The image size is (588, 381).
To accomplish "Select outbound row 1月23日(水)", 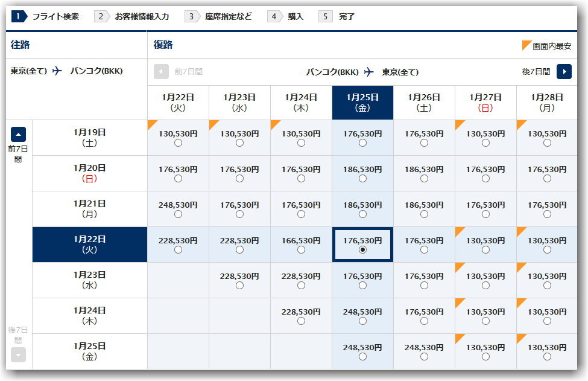I will coord(90,280).
